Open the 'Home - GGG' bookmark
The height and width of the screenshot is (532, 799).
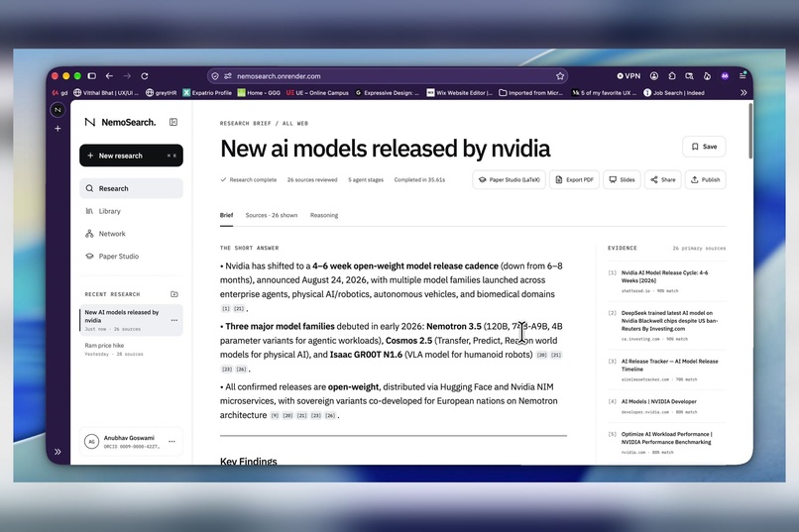pyautogui.click(x=259, y=93)
